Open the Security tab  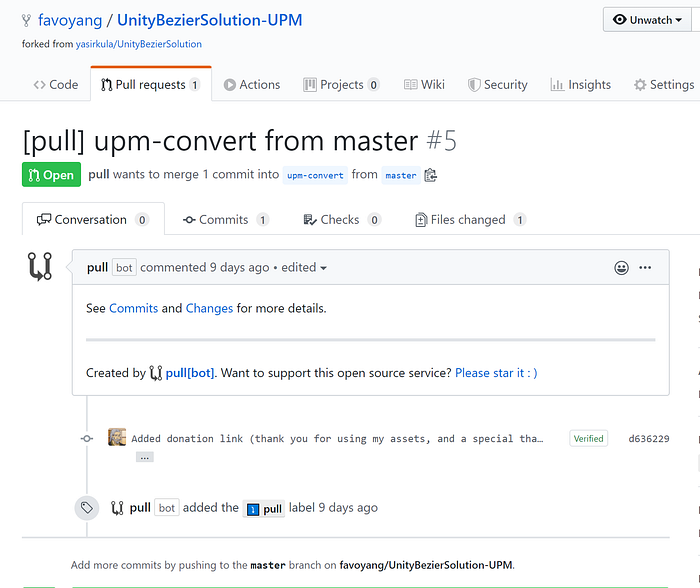pyautogui.click(x=497, y=84)
